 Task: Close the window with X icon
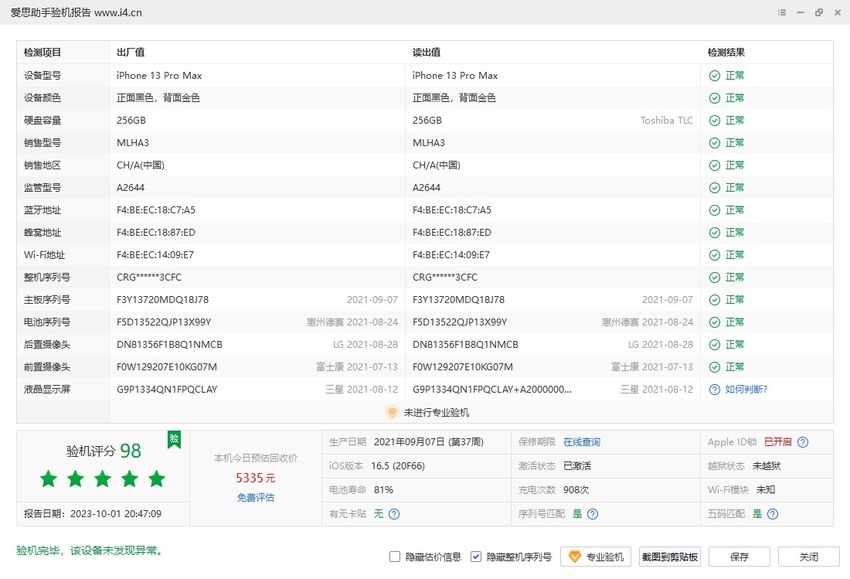(838, 12)
